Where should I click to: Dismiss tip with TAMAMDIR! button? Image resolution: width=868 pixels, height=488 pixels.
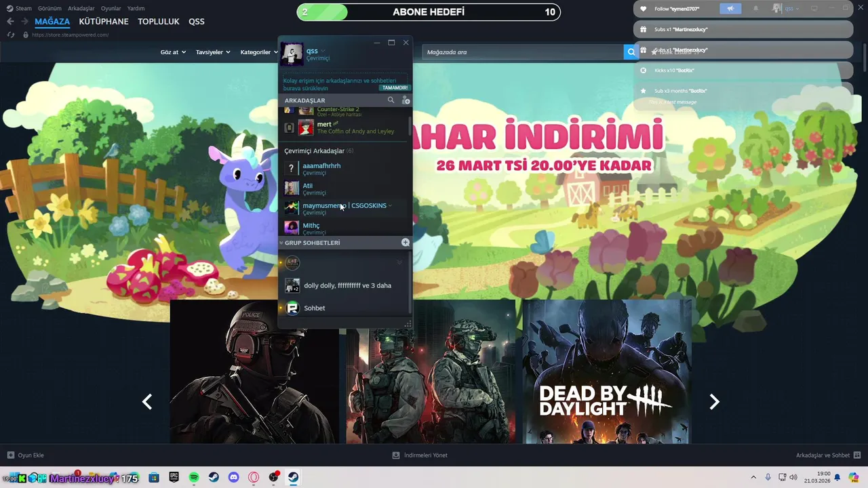(395, 87)
